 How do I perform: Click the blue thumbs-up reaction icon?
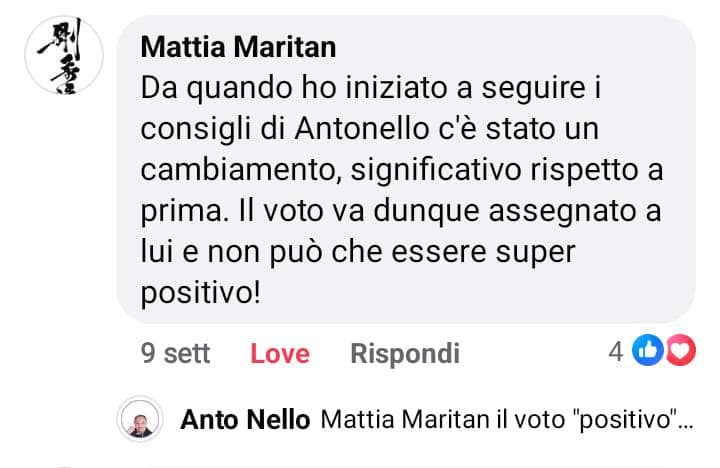(x=649, y=351)
